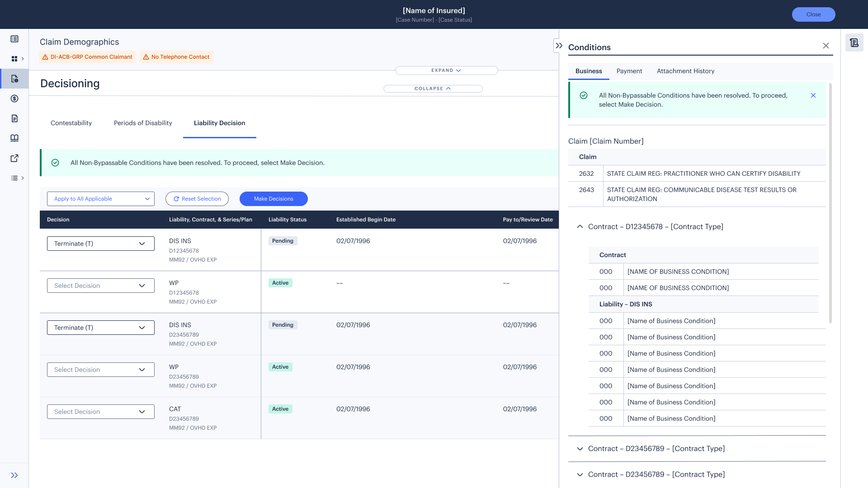Open the grid apps sidebar icon
The width and height of the screenshot is (868, 488).
[x=14, y=59]
